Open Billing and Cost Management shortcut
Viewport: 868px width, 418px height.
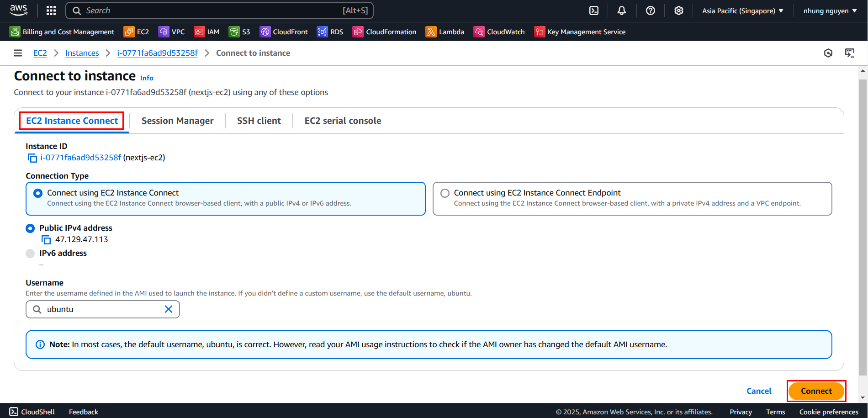click(x=62, y=32)
